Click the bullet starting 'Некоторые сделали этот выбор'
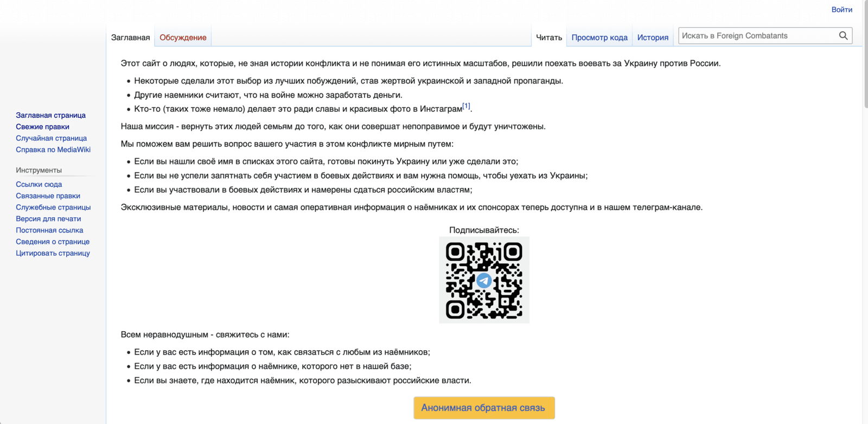 (x=348, y=80)
